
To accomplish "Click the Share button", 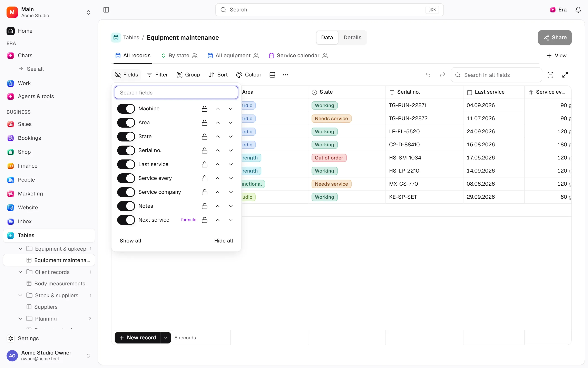I will point(555,37).
